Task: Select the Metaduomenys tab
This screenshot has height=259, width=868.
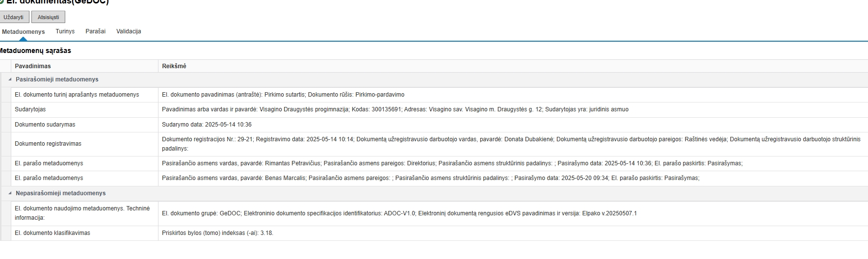Action: 24,32
